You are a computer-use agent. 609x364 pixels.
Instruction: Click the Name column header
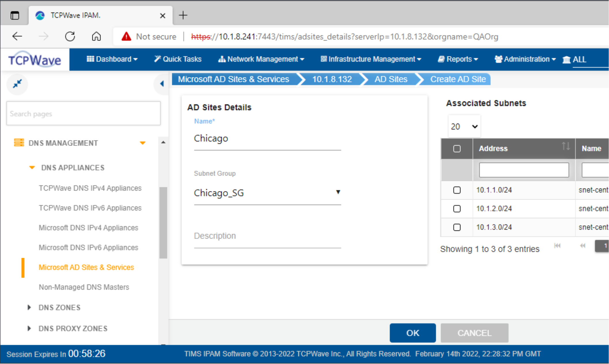(x=592, y=148)
